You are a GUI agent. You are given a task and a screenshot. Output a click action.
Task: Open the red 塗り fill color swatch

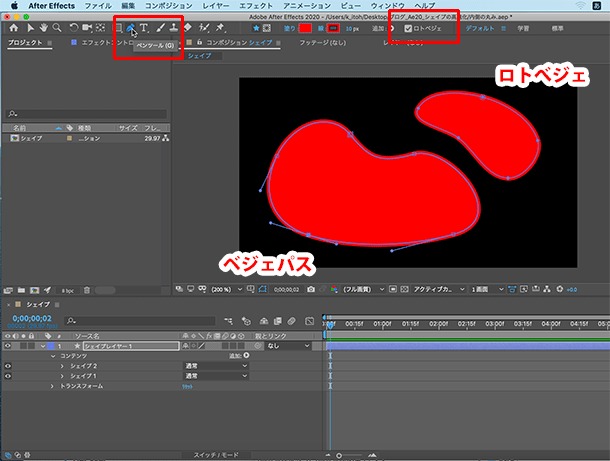[x=305, y=28]
